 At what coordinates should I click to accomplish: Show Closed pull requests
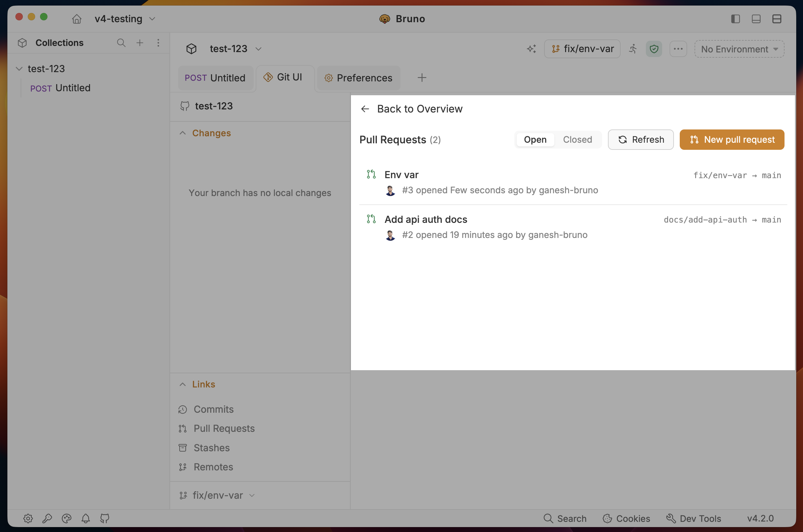[x=577, y=139]
